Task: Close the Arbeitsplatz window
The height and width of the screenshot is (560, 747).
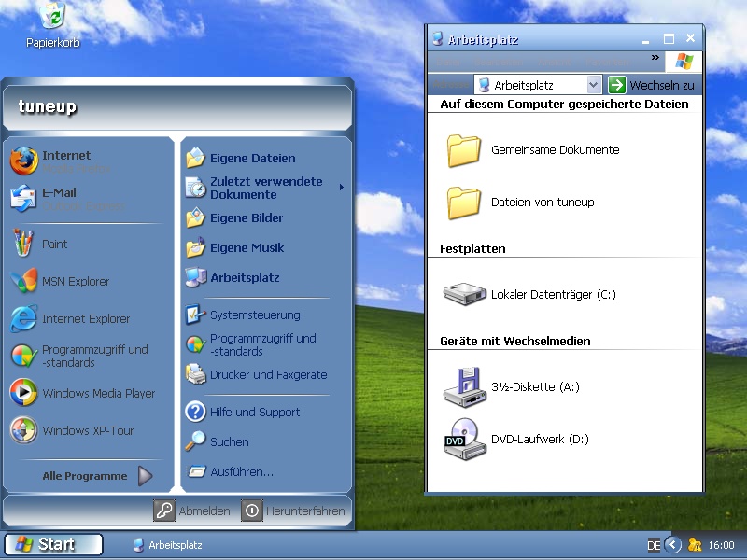Action: tap(690, 38)
